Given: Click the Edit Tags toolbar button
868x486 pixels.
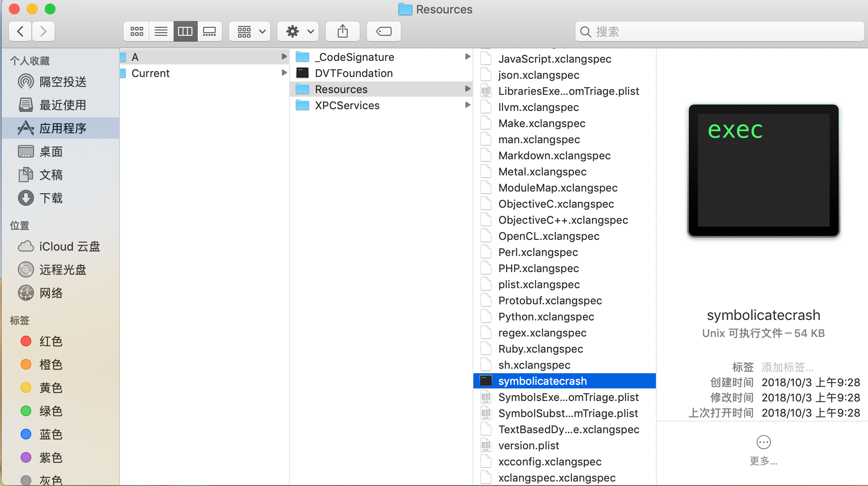Looking at the screenshot, I should tap(384, 31).
